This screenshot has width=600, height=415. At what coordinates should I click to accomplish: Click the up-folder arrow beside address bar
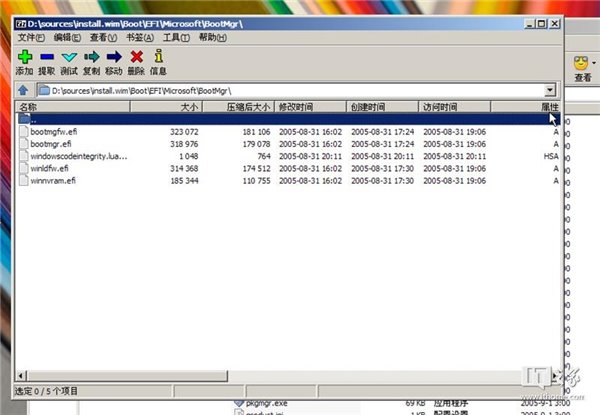click(x=23, y=90)
